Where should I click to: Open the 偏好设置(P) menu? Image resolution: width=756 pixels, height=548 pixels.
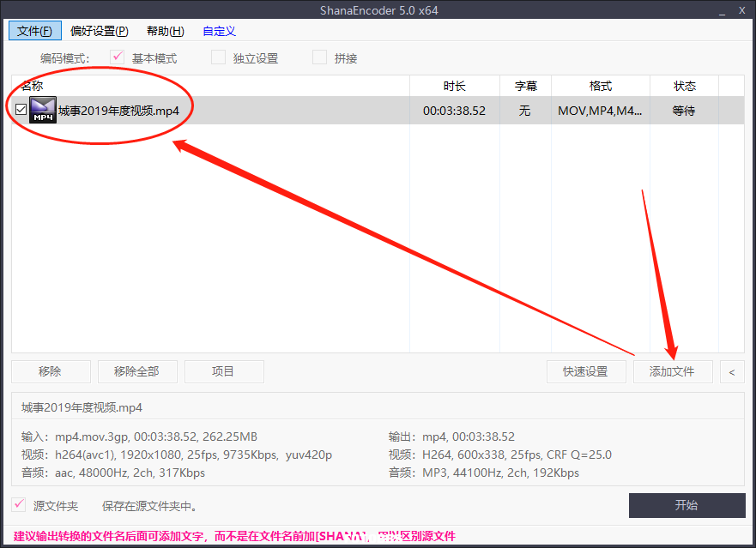pos(100,31)
